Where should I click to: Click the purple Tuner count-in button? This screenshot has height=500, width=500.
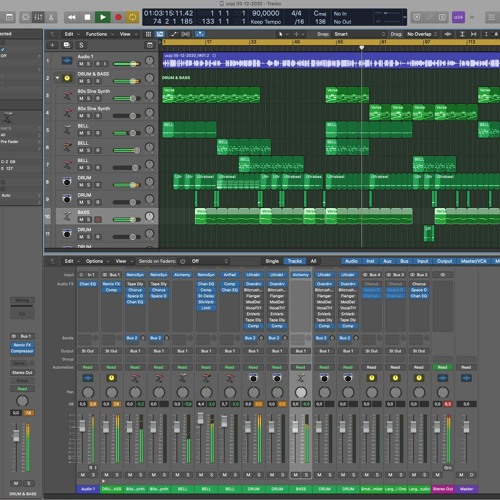click(458, 17)
